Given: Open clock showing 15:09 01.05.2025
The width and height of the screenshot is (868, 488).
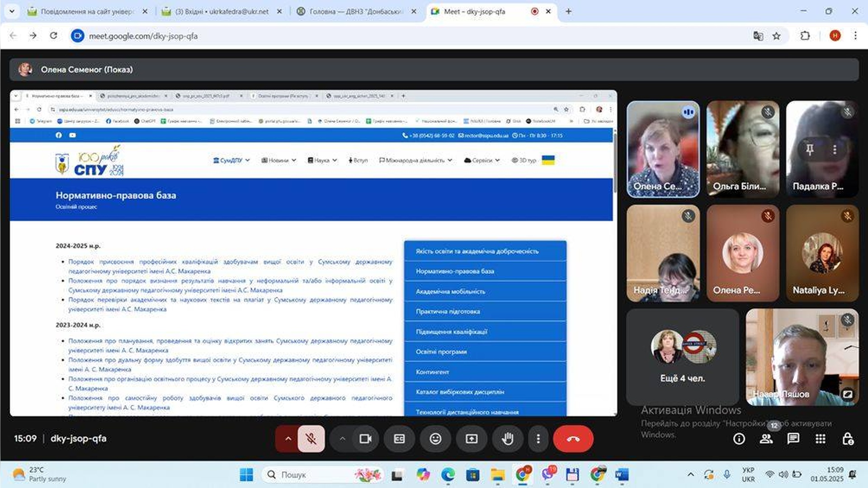Looking at the screenshot, I should [x=827, y=474].
